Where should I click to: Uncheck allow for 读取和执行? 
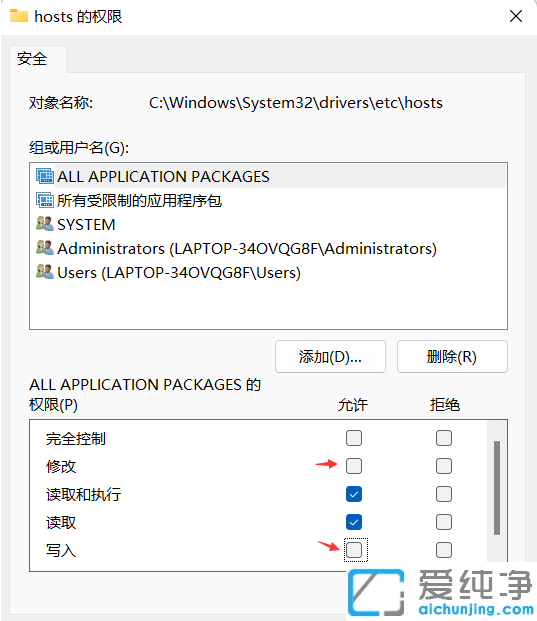pyautogui.click(x=354, y=494)
